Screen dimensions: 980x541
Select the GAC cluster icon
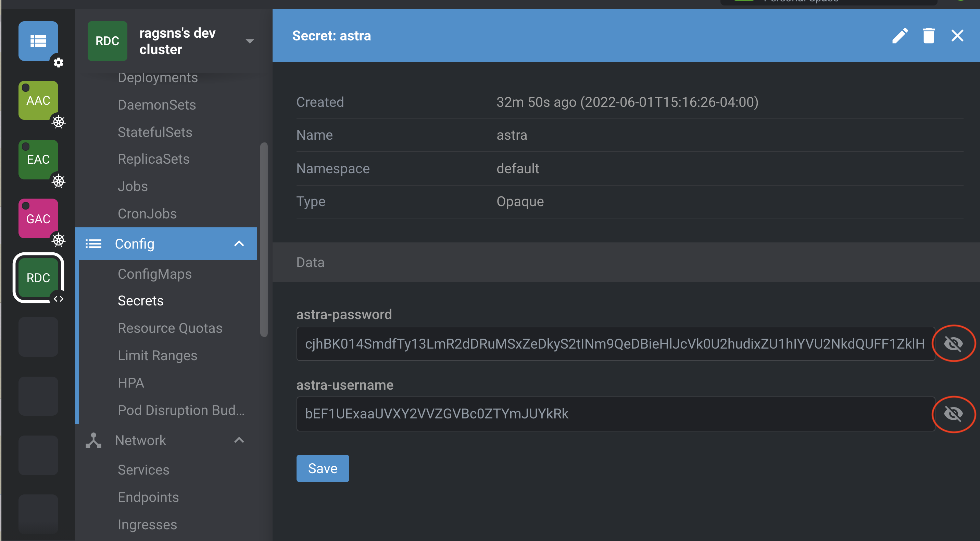click(x=38, y=218)
